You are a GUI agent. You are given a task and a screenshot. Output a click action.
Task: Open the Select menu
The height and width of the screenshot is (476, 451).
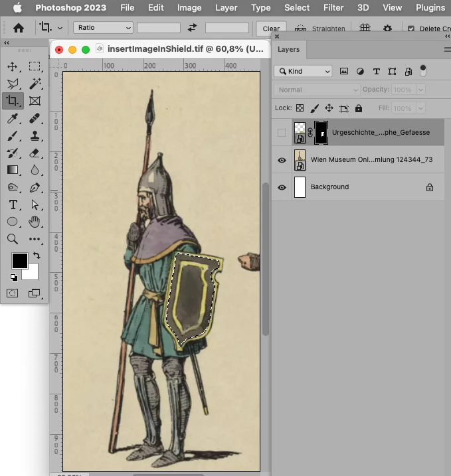pos(297,7)
